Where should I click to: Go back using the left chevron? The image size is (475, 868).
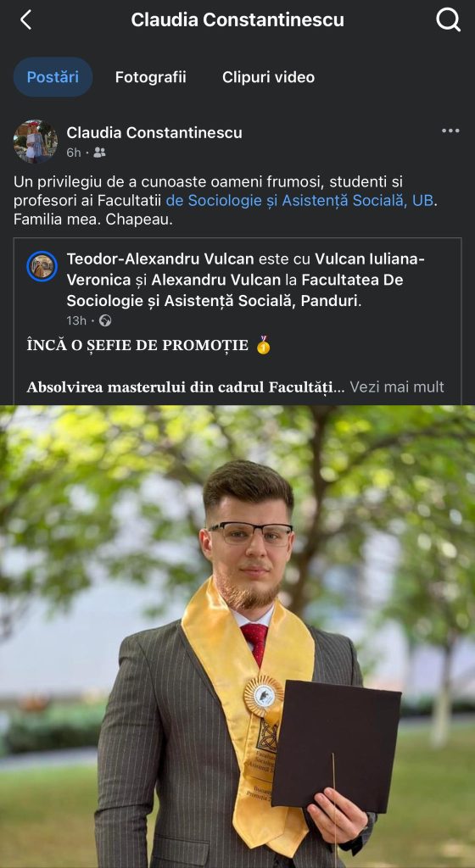click(26, 20)
